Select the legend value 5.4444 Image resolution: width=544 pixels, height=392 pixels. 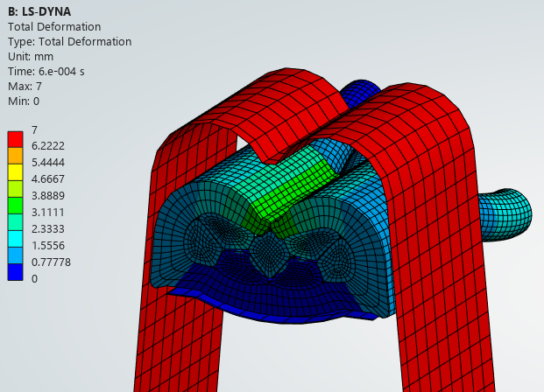point(48,163)
